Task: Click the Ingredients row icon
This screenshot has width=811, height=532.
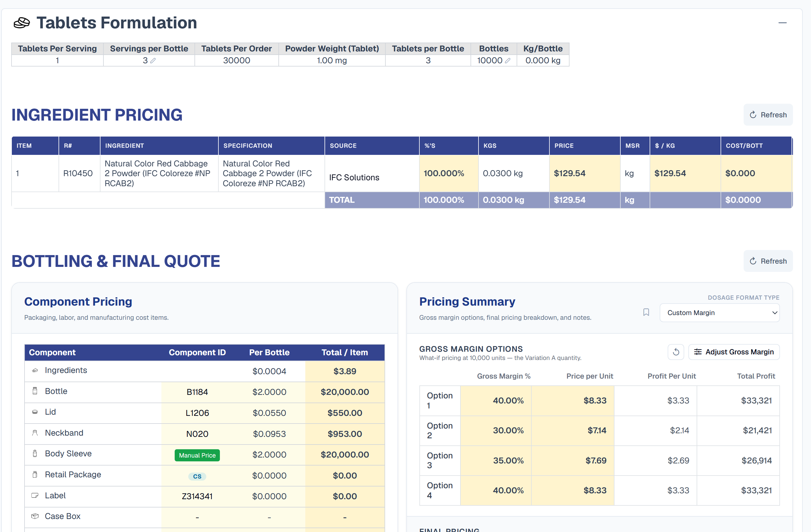Action: click(x=35, y=370)
